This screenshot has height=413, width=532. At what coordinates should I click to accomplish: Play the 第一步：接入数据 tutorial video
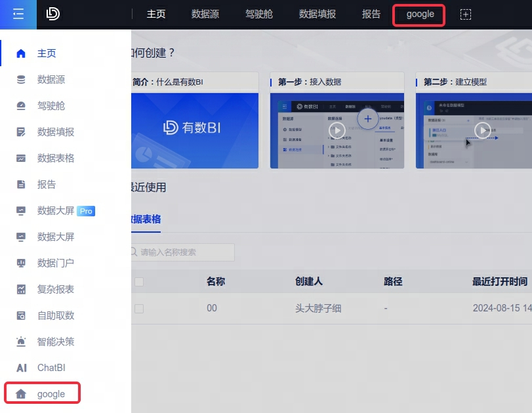337,130
